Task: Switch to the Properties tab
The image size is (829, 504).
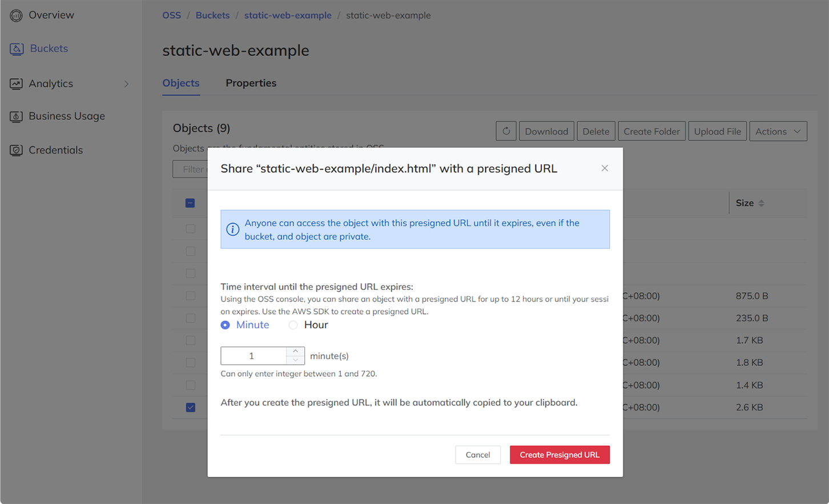Action: 251,83
